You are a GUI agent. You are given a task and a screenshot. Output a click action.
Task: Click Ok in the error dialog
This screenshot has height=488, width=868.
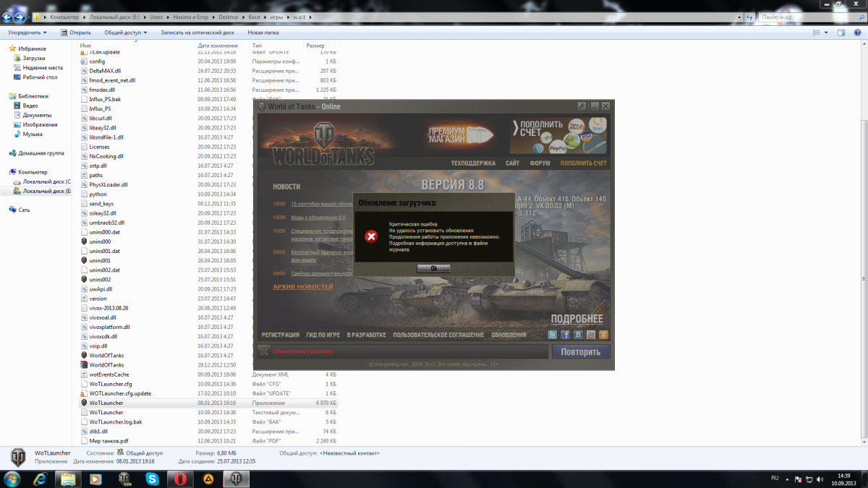(x=434, y=268)
